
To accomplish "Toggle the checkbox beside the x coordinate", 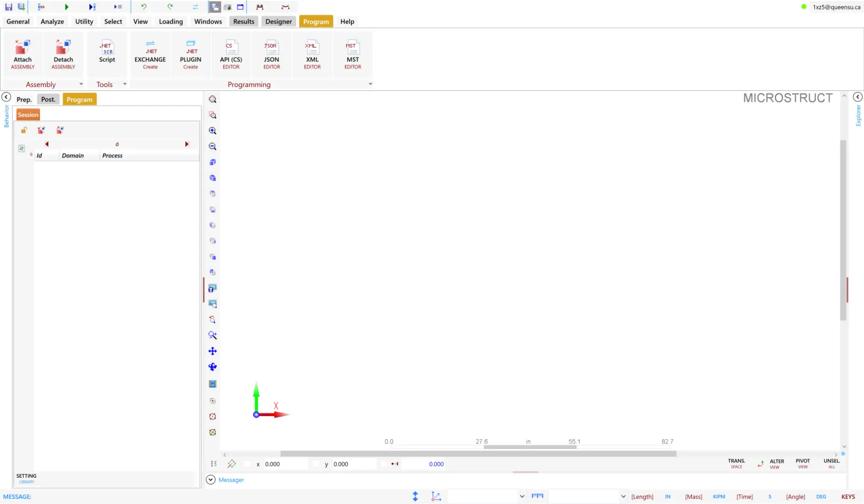I will (247, 464).
